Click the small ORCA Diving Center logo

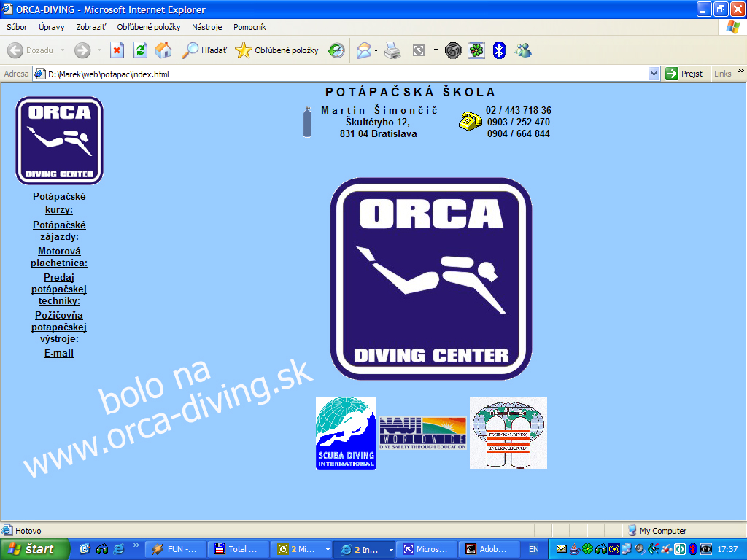[x=60, y=141]
